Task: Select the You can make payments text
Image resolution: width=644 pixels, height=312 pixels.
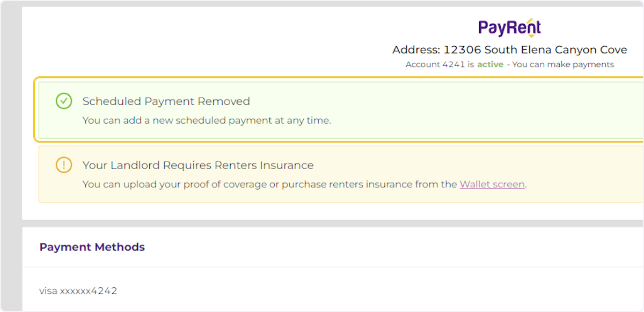Action: [x=563, y=64]
